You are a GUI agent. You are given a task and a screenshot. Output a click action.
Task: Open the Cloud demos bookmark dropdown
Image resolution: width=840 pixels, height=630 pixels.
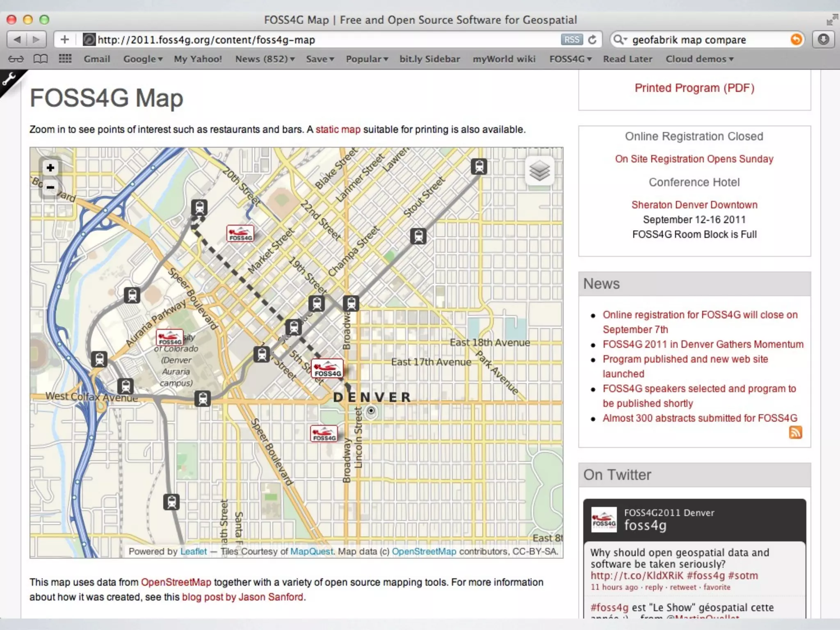point(699,59)
